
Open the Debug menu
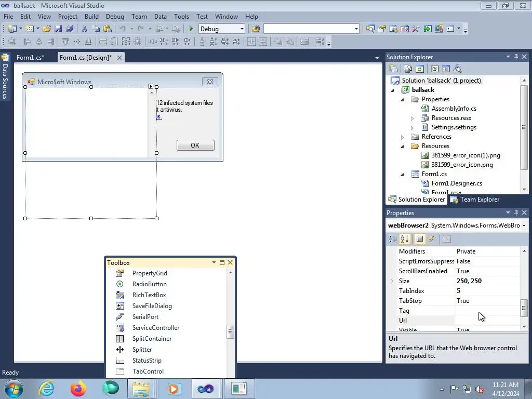(115, 16)
